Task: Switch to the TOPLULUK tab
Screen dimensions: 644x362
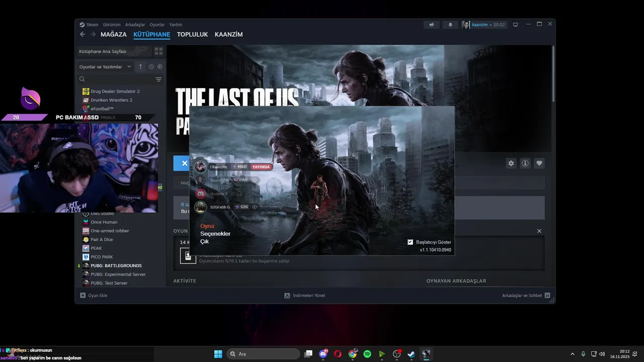Action: coord(192,34)
